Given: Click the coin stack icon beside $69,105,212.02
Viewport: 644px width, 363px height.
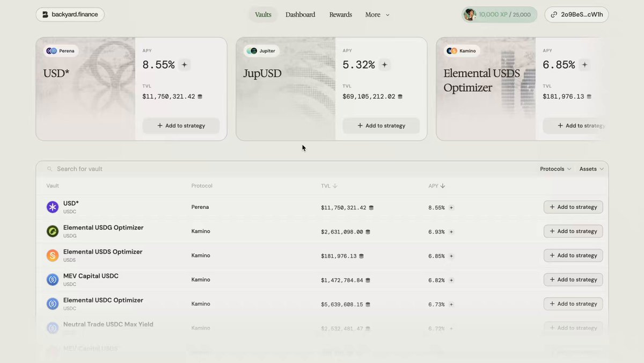Looking at the screenshot, I should pyautogui.click(x=400, y=97).
